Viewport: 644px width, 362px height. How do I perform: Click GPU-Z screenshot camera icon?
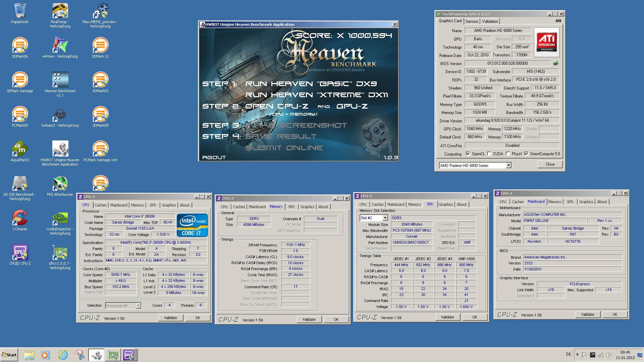558,21
